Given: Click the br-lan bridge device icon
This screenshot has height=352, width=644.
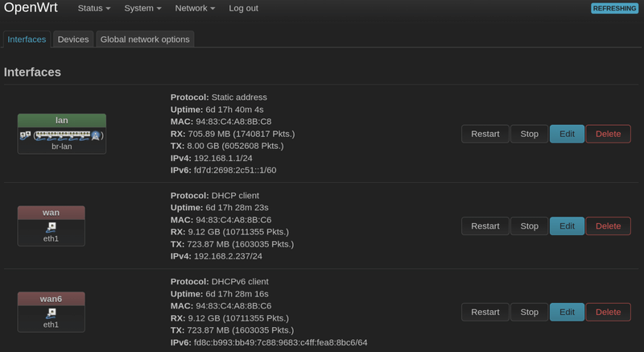Looking at the screenshot, I should pos(25,135).
